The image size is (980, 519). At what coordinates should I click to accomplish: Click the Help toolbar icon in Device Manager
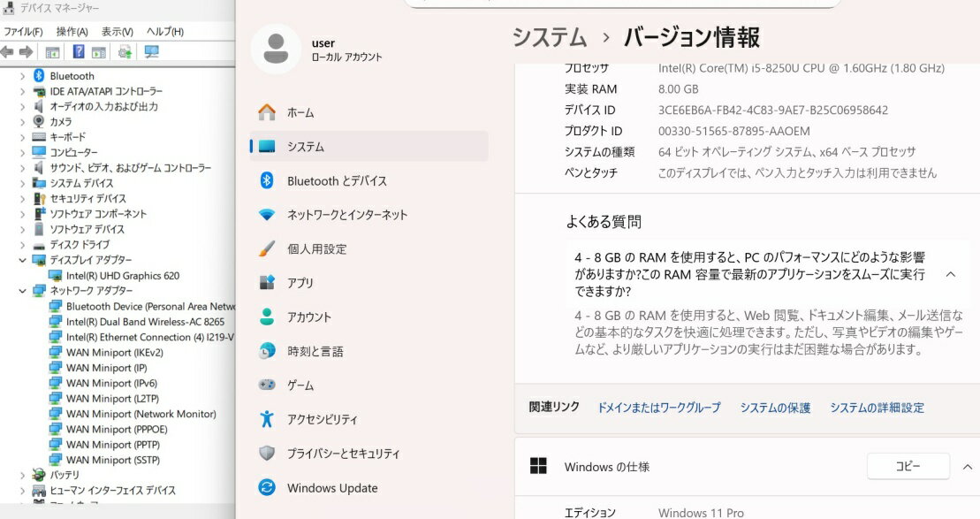point(79,52)
